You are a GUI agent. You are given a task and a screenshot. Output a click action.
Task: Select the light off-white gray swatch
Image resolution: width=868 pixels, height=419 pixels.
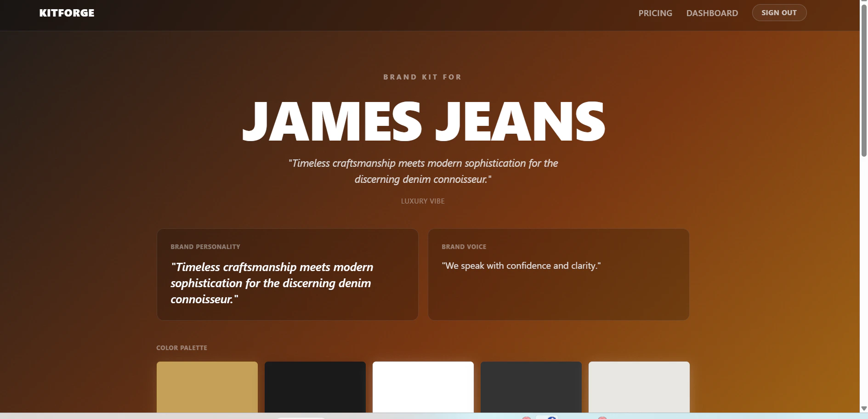[x=639, y=387]
